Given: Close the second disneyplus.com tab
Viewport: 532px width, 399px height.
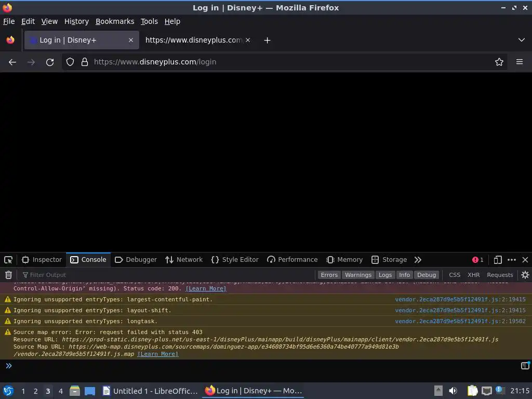Looking at the screenshot, I should tap(248, 40).
